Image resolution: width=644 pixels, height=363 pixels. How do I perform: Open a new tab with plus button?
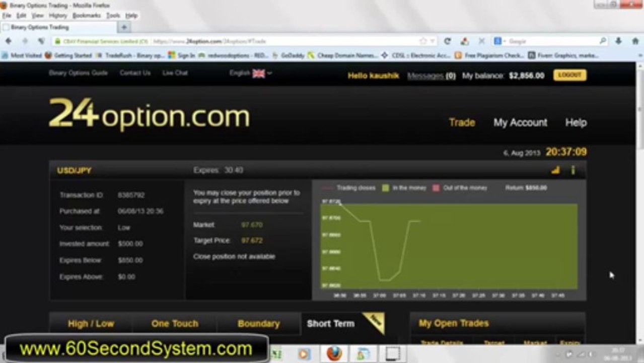click(x=124, y=27)
